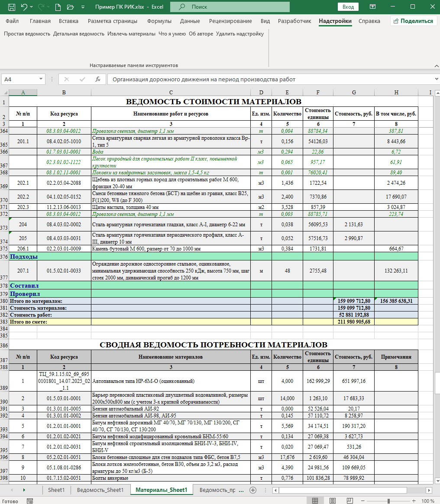This screenshot has width=440, height=504.
Task: Click the Извлечь материалы add-in button
Action: pyautogui.click(x=131, y=34)
